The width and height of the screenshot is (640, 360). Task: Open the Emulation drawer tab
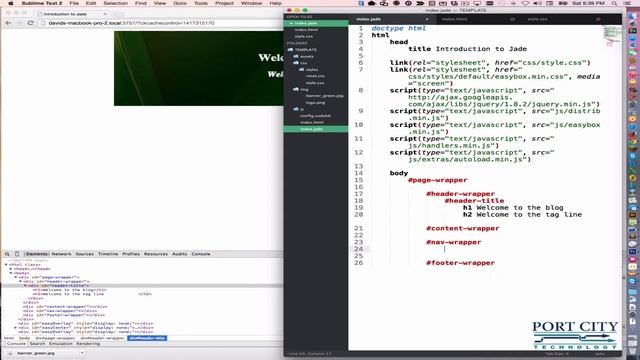[x=60, y=344]
